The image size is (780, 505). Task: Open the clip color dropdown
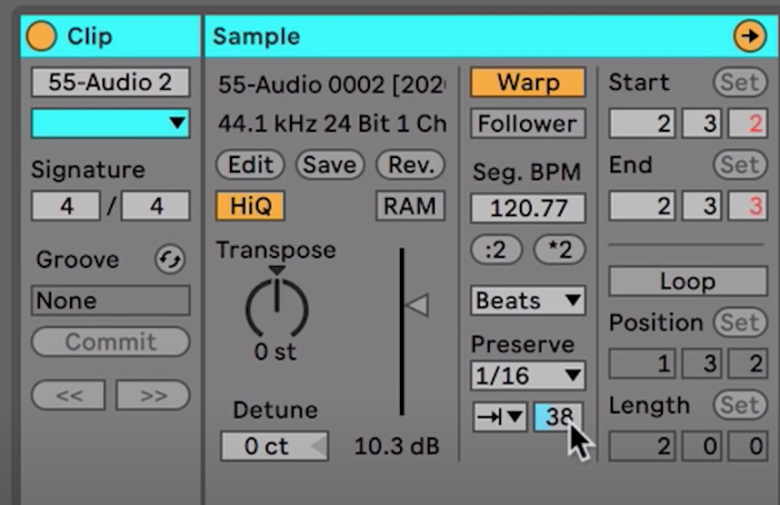(110, 123)
